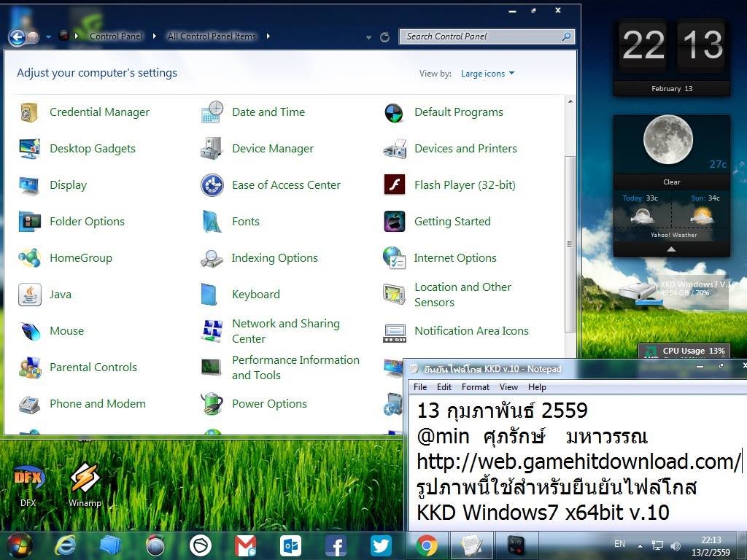
Task: Click Phone and Modem icon
Action: point(29,404)
